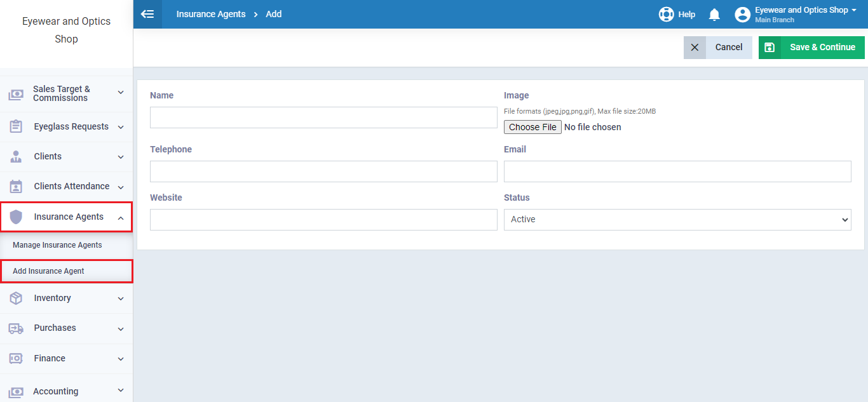Collapse sidebar with back-arrow menu icon

147,14
